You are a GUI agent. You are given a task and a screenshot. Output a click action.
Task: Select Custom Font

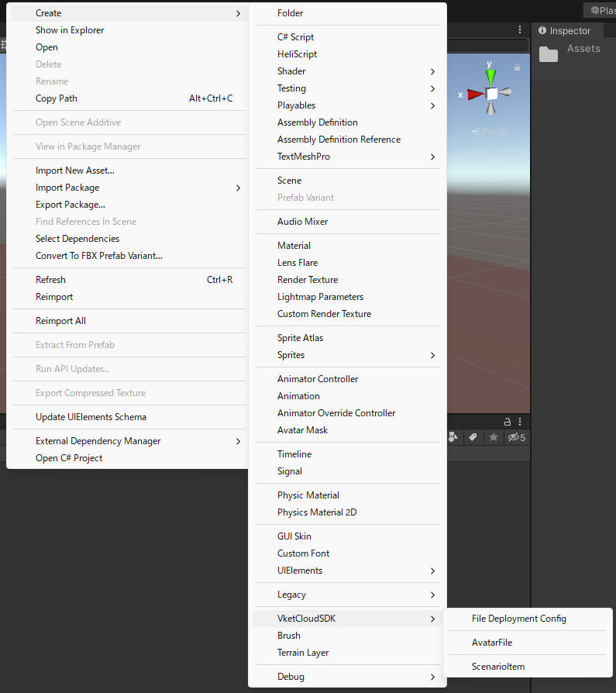point(347,553)
